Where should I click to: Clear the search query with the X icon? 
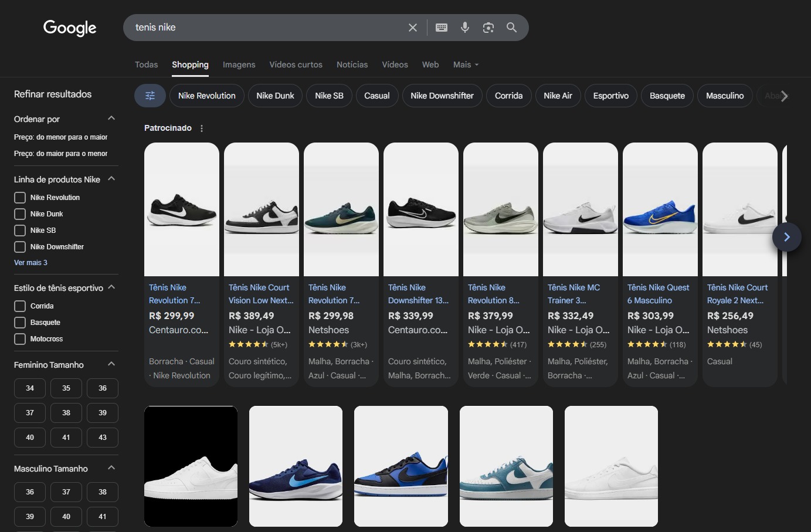[412, 27]
